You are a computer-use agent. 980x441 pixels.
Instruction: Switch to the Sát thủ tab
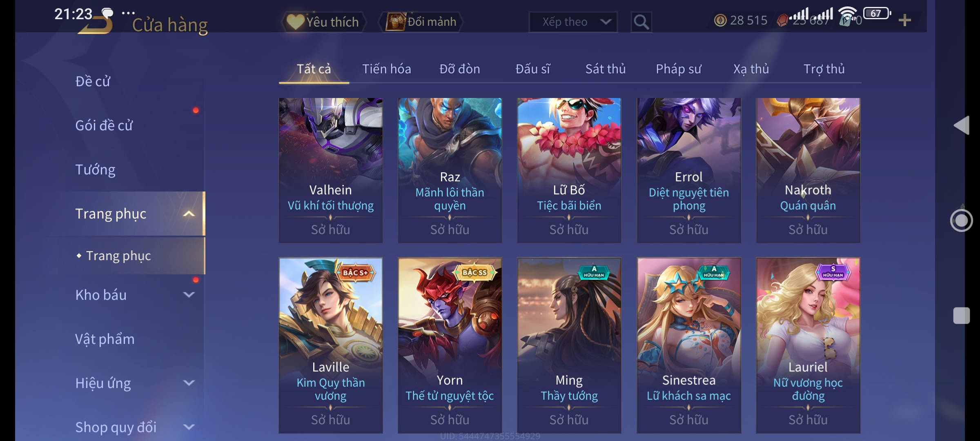(x=606, y=69)
